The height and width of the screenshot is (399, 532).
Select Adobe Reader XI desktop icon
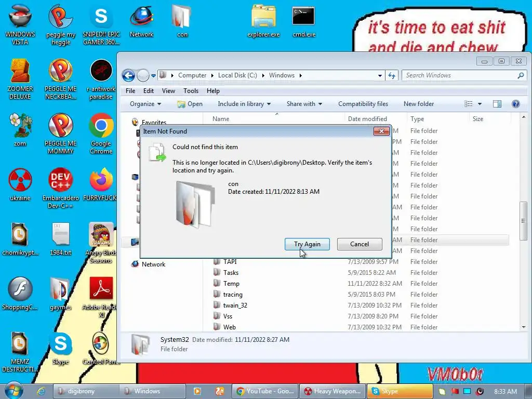101,297
